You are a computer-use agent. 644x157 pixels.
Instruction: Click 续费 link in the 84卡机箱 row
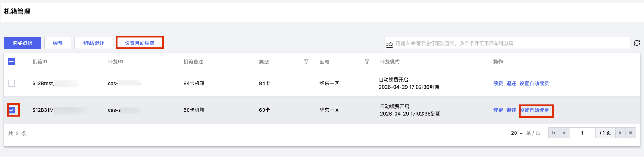[498, 84]
